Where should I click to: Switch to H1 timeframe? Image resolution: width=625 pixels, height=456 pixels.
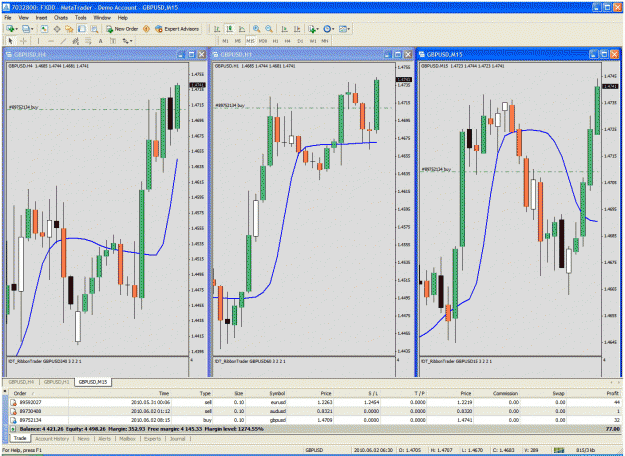tap(275, 41)
